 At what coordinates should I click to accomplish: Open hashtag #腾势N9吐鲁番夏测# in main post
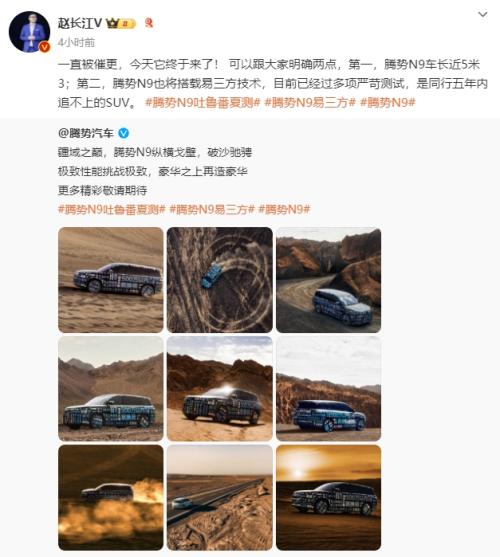[x=203, y=103]
